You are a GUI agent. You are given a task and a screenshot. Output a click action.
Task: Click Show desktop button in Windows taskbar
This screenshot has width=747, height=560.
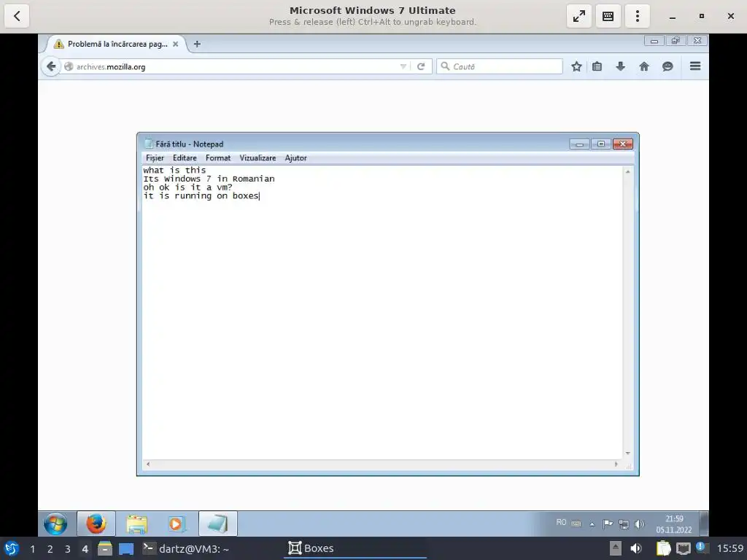[704, 524]
